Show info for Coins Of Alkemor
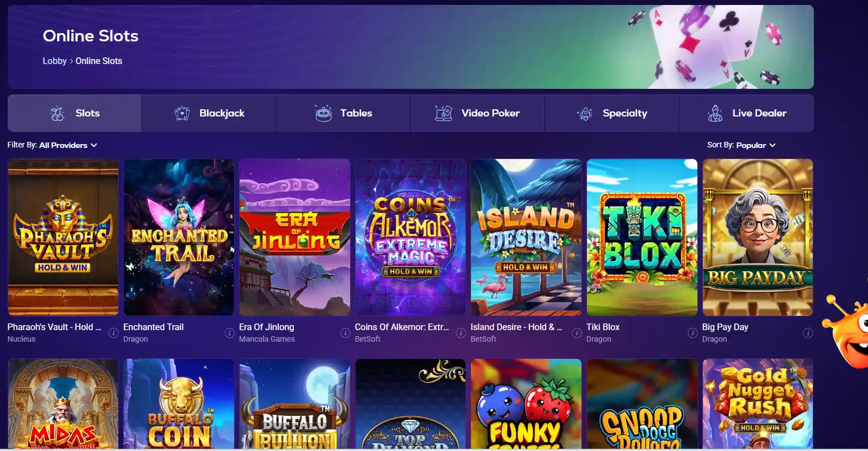 pyautogui.click(x=461, y=333)
